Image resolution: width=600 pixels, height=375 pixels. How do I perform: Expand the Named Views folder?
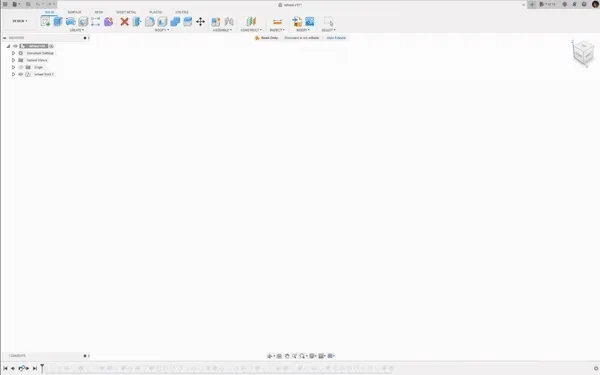pos(13,60)
